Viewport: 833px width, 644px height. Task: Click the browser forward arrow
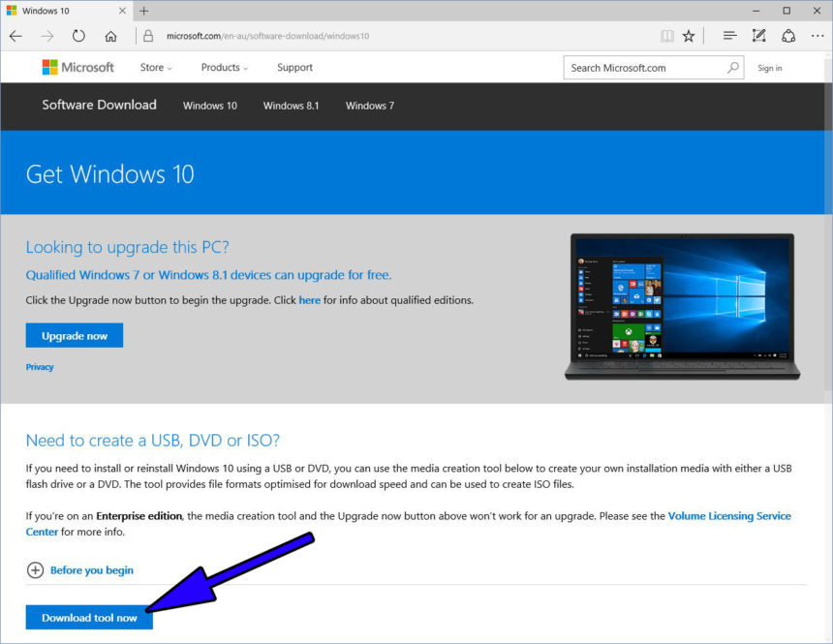click(x=47, y=36)
